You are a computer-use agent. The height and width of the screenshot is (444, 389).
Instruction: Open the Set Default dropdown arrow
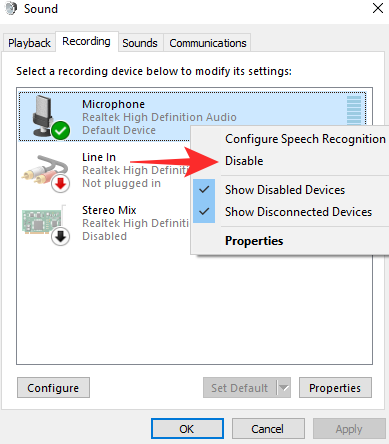(284, 388)
